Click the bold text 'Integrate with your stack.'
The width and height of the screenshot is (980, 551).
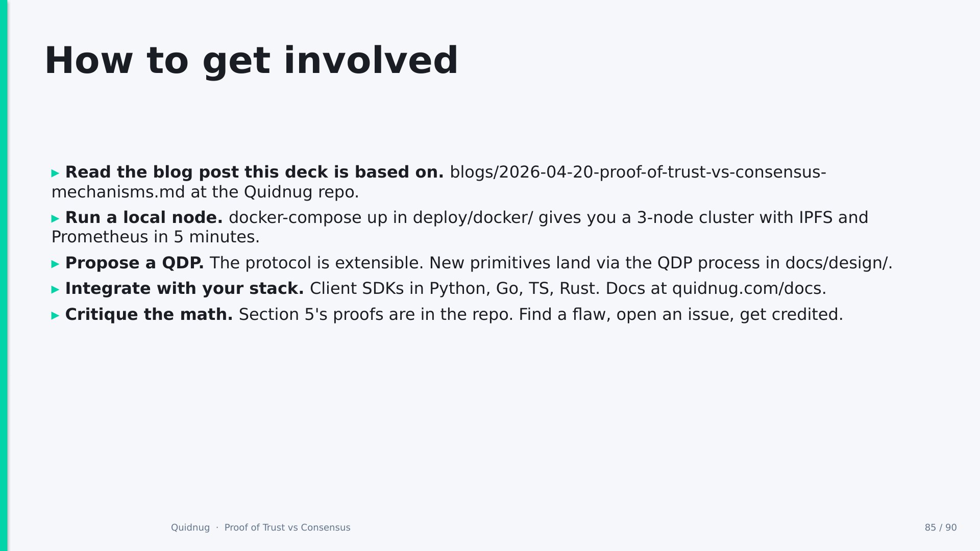point(185,289)
